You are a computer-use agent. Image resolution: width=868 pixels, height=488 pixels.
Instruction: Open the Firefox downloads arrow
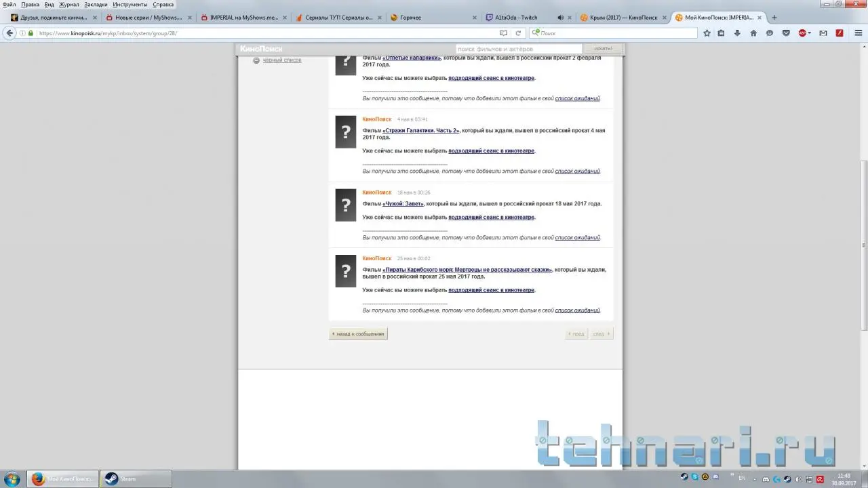point(737,33)
